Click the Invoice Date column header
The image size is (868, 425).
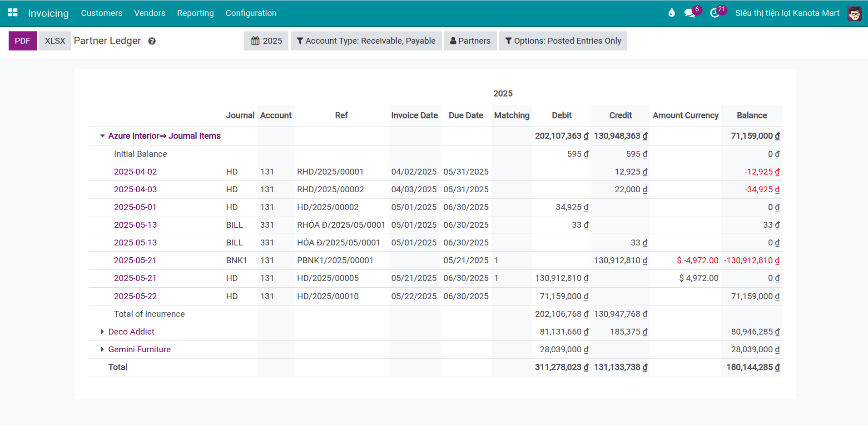pos(414,115)
